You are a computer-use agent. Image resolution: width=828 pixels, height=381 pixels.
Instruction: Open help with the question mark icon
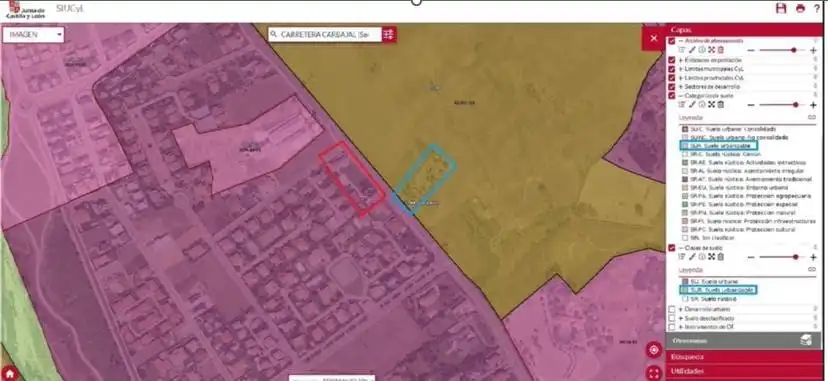coord(816,8)
